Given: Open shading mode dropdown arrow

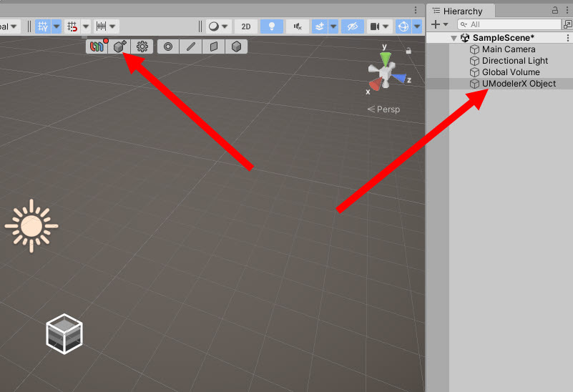Looking at the screenshot, I should point(225,26).
